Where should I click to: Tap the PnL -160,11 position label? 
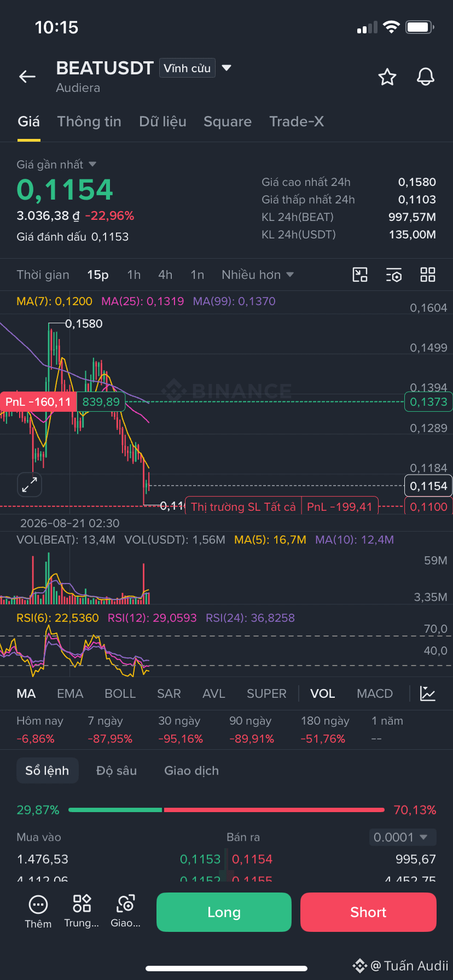38,402
